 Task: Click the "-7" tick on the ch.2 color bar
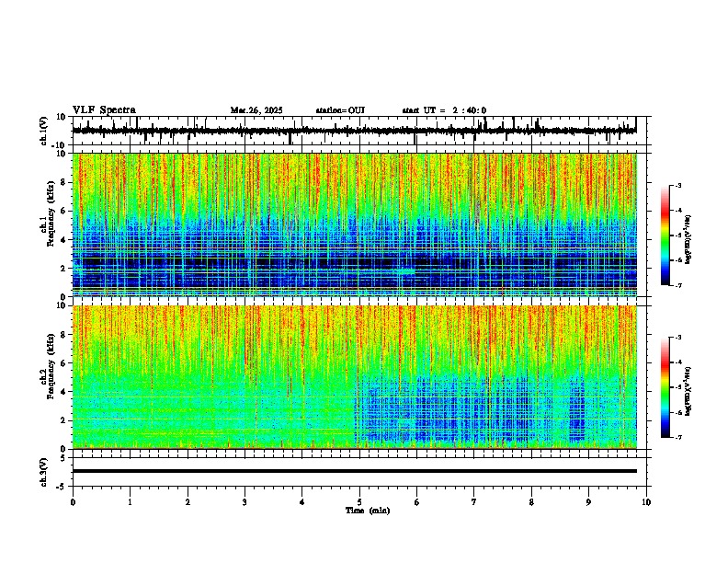(677, 437)
